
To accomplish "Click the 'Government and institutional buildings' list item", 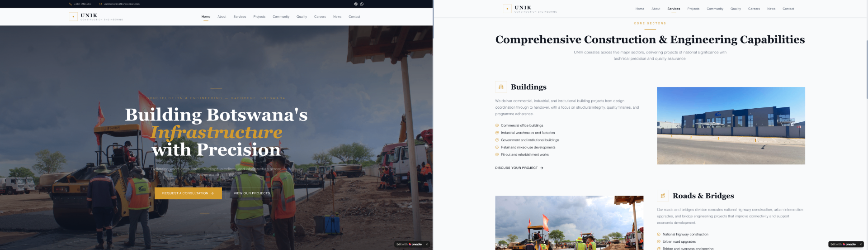I will click(530, 140).
